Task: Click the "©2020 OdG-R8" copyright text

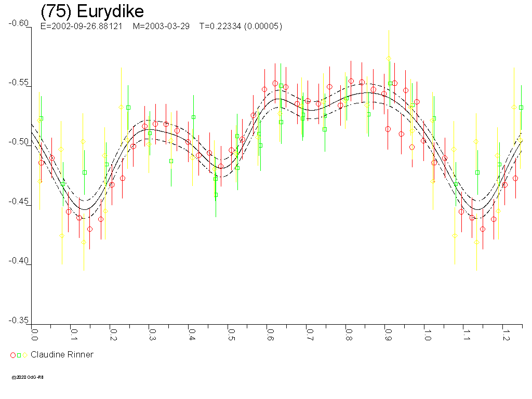Action: click(28, 377)
